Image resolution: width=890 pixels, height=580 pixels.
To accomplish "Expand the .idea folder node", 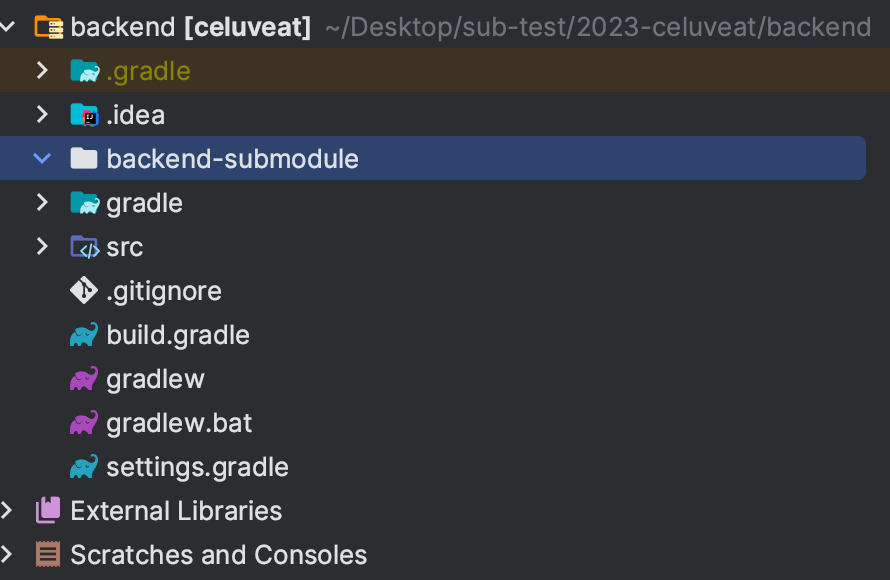I will pos(41,114).
